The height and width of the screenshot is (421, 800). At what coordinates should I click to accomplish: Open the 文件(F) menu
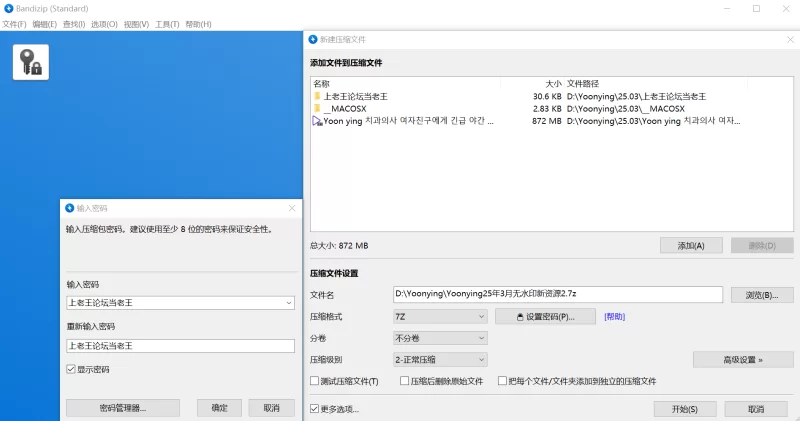coord(14,24)
